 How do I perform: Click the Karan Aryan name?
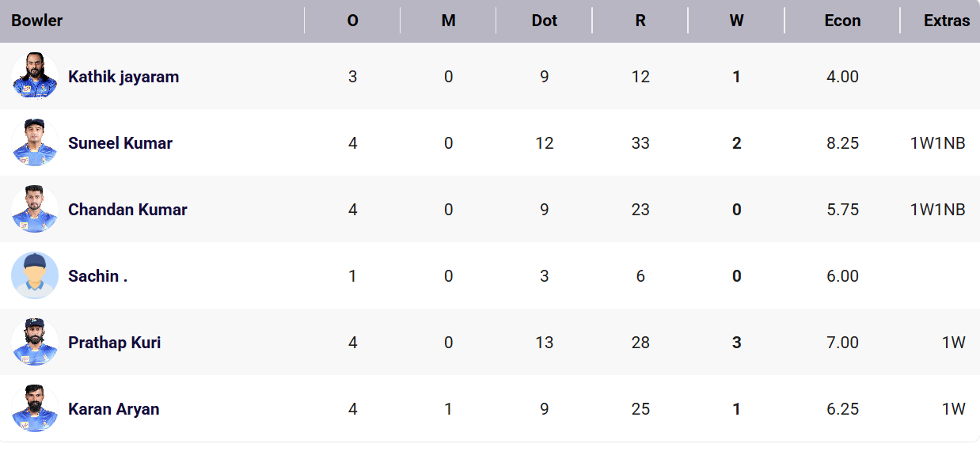pos(114,409)
